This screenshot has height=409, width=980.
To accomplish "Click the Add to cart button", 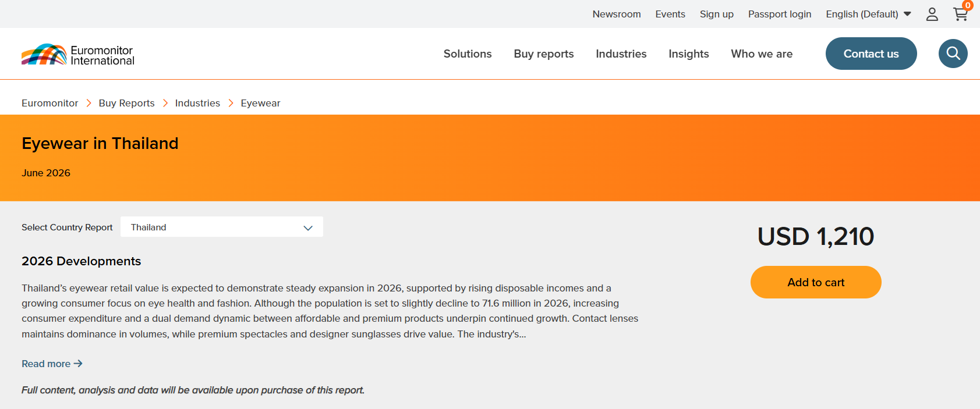I will (816, 282).
